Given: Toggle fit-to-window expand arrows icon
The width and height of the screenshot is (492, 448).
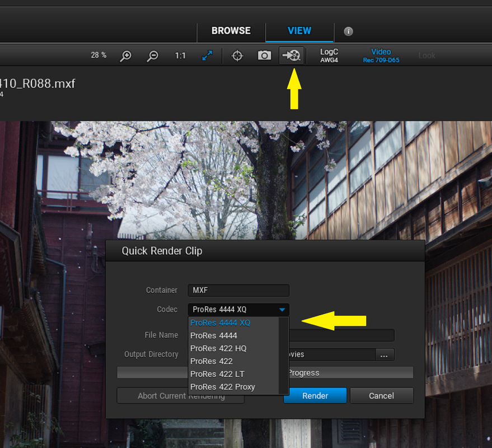Looking at the screenshot, I should coord(207,55).
